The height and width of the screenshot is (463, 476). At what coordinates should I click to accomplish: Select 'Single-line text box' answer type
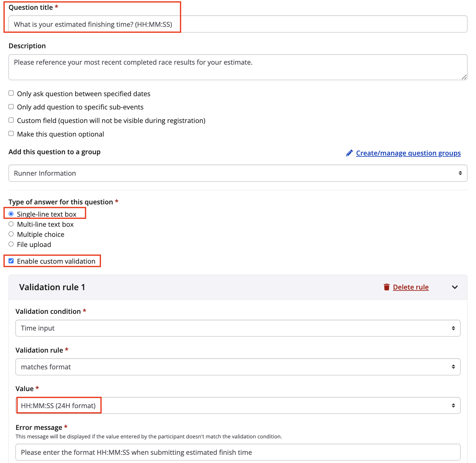pyautogui.click(x=11, y=214)
